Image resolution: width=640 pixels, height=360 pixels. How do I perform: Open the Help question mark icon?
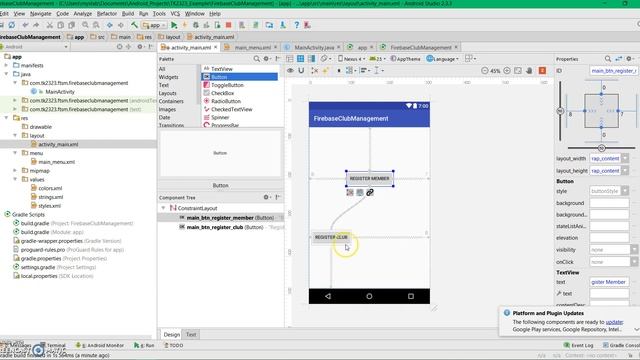296,25
